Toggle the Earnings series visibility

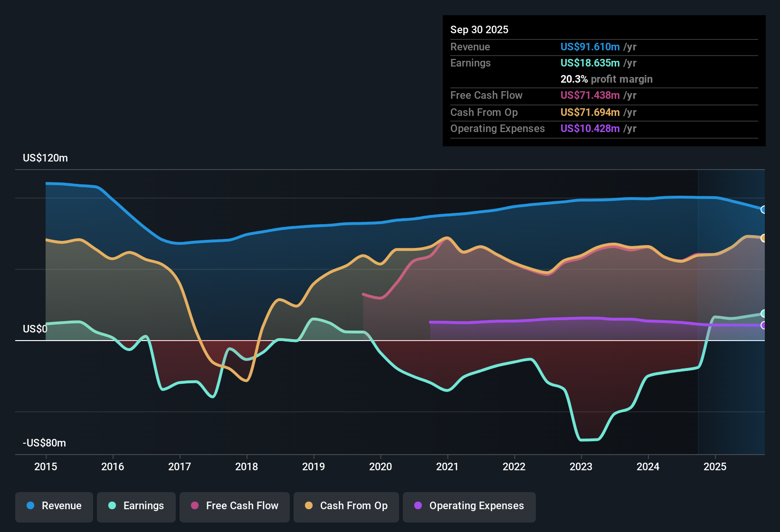136,506
